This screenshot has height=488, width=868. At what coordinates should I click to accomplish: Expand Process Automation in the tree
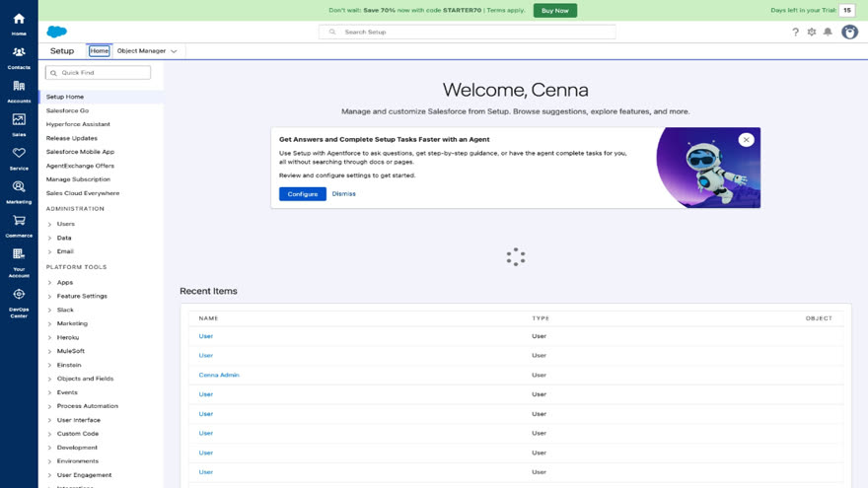[50, 406]
